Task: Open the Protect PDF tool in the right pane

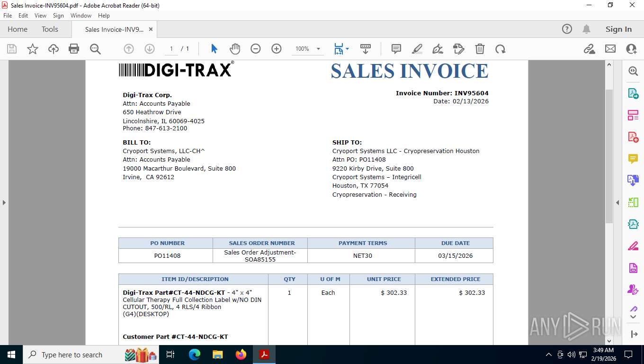Action: [x=633, y=268]
